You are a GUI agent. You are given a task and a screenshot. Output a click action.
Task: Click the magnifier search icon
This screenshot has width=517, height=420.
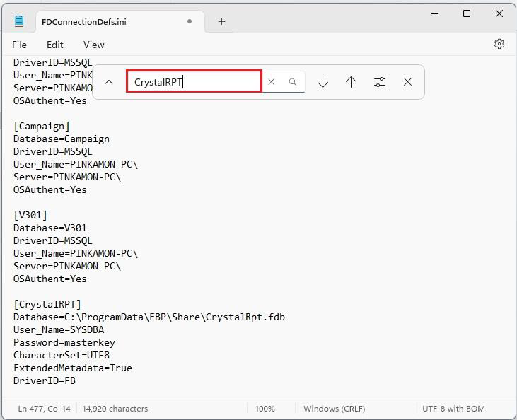(293, 82)
